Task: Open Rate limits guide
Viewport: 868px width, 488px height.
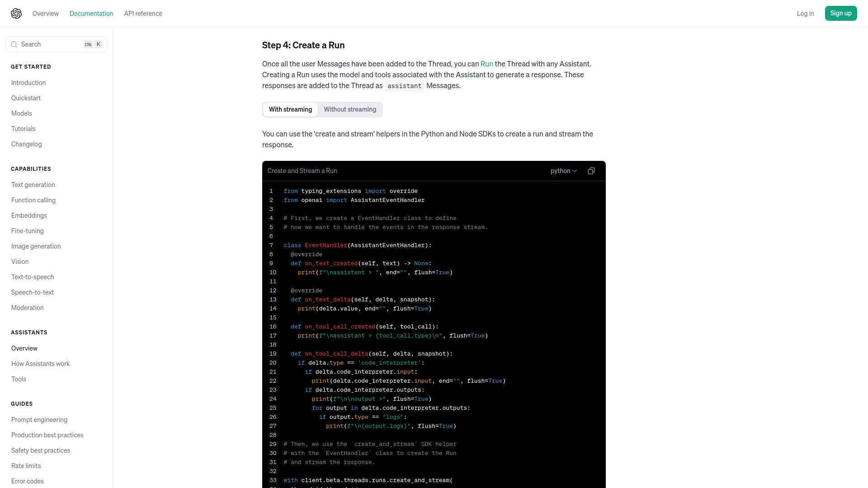Action: (x=26, y=466)
